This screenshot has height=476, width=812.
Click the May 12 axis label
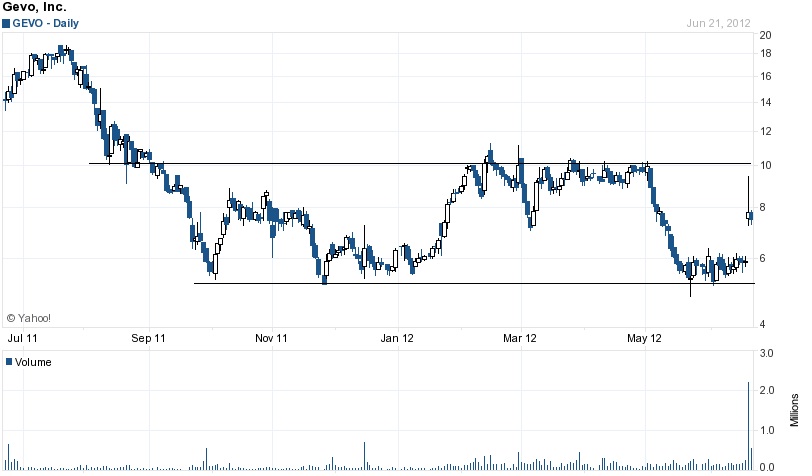pos(644,338)
